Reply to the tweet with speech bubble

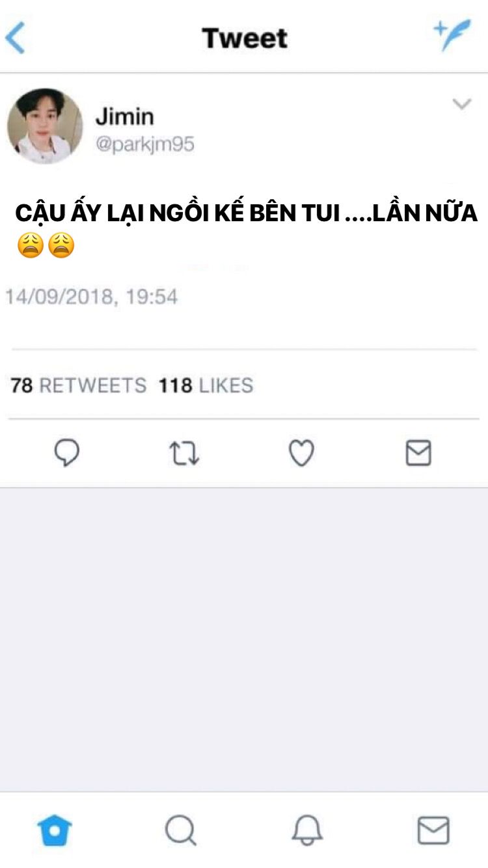(x=66, y=454)
